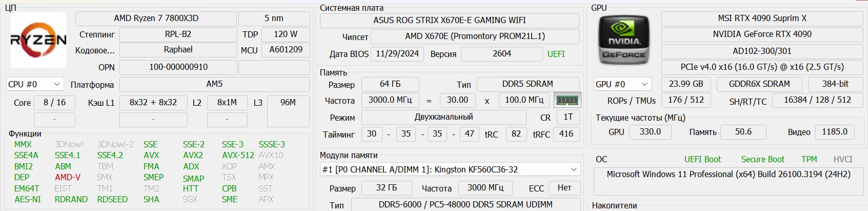Click the AVX-512 feature label

tap(238, 155)
